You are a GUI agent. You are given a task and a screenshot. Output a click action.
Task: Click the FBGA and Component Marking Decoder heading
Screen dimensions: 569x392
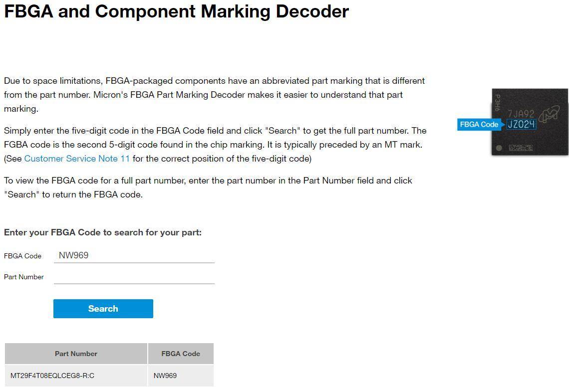(x=176, y=11)
